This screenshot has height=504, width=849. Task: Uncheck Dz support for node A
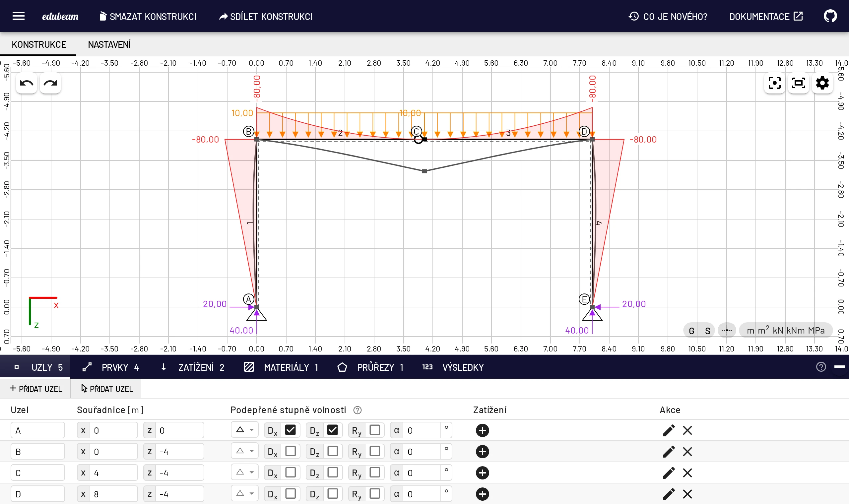tap(332, 430)
